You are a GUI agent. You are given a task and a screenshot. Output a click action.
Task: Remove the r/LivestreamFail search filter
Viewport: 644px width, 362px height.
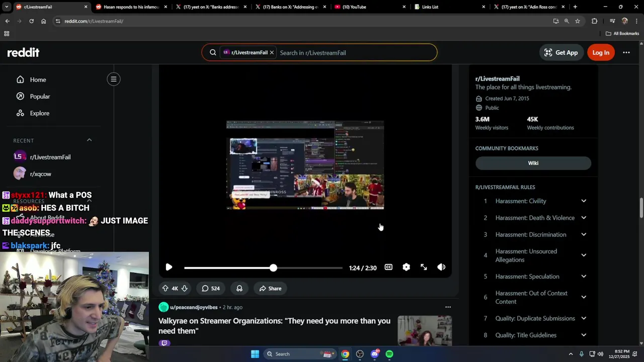click(x=272, y=52)
